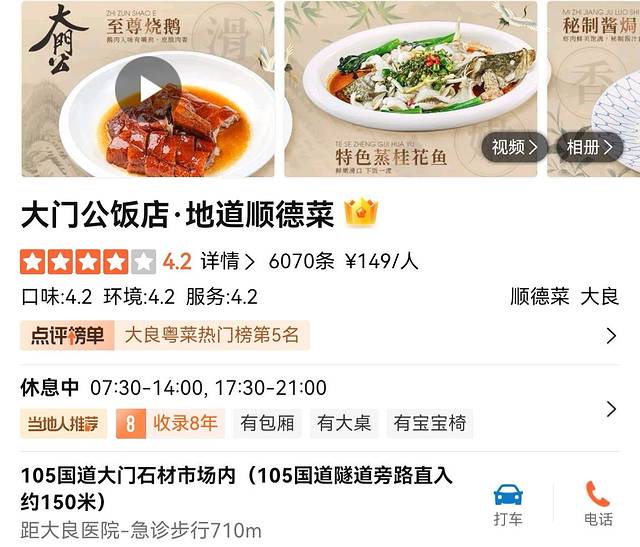The width and height of the screenshot is (640, 547).
Task: Open the 相册 photo album button
Action: (590, 147)
